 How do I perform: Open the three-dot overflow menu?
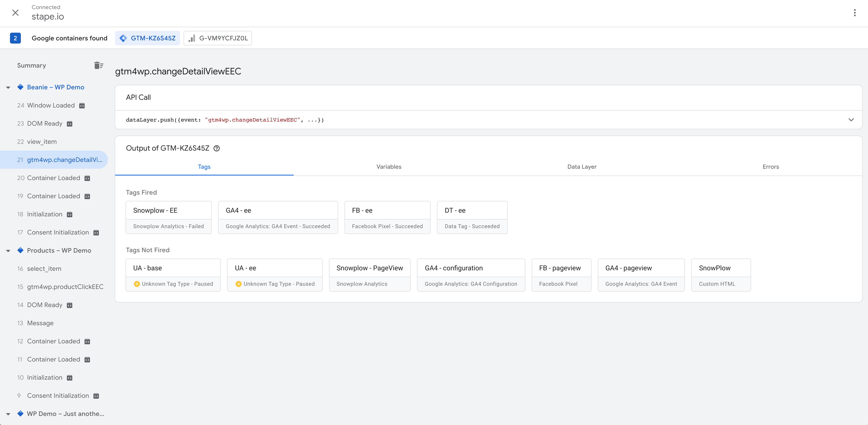pyautogui.click(x=855, y=12)
